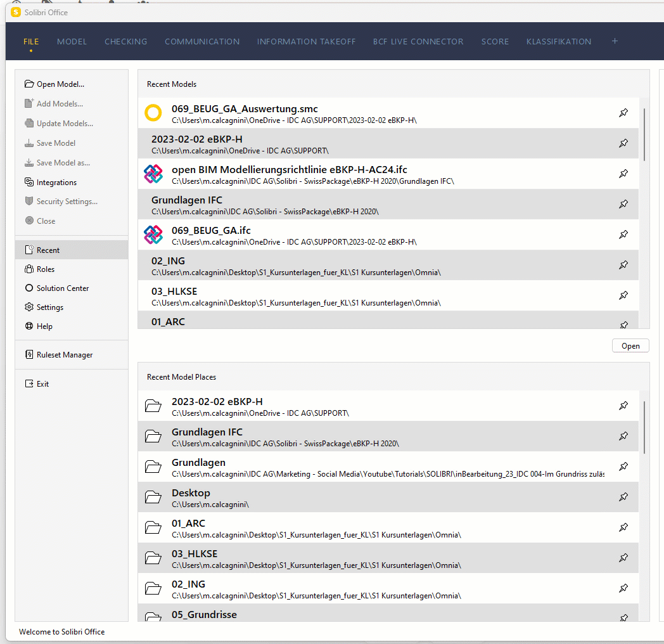664x644 pixels.
Task: Click the Recent Models list scrollbar
Action: point(644,134)
